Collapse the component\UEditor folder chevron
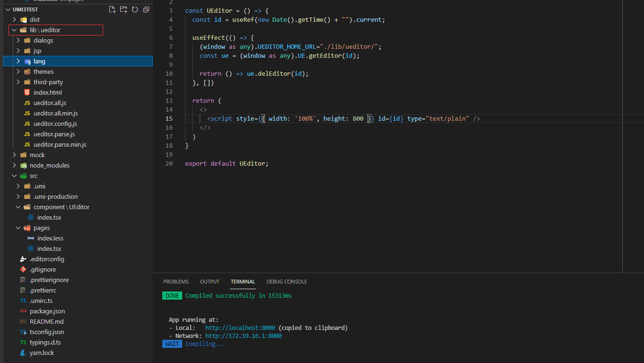The width and height of the screenshot is (644, 363). tap(18, 207)
